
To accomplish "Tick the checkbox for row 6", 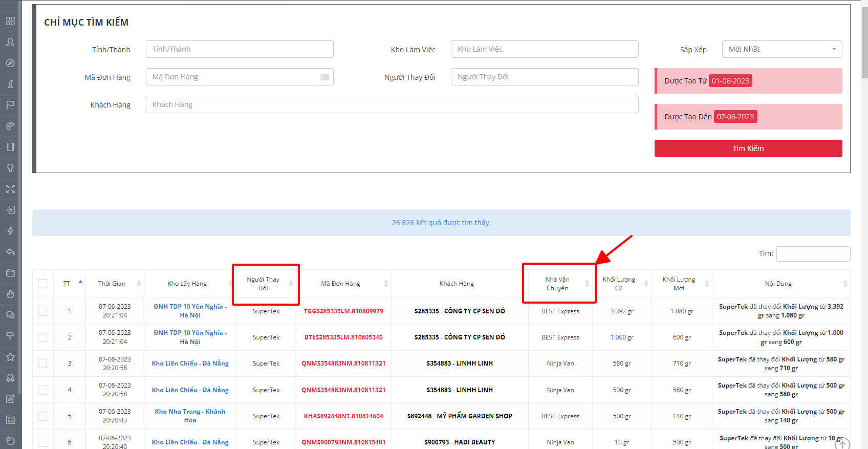I will click(42, 442).
